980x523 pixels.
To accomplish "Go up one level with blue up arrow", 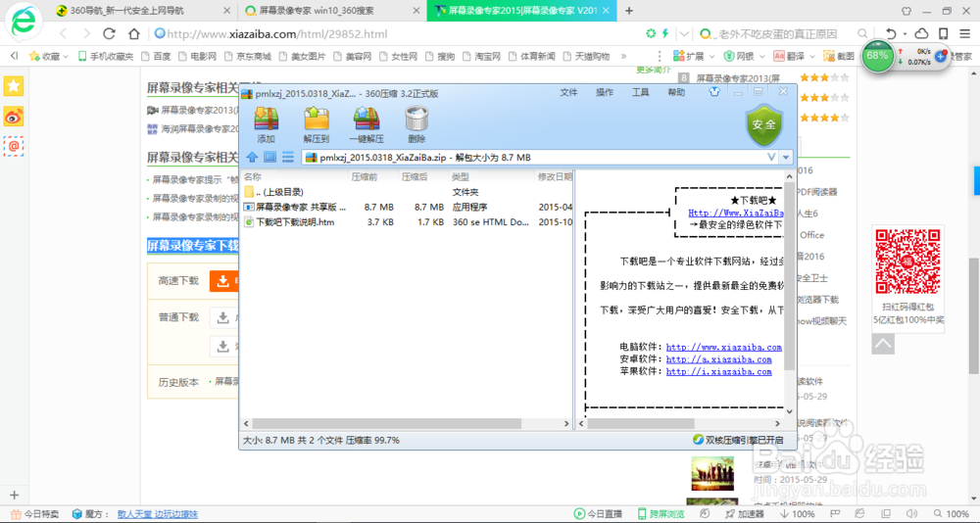I will 252,157.
